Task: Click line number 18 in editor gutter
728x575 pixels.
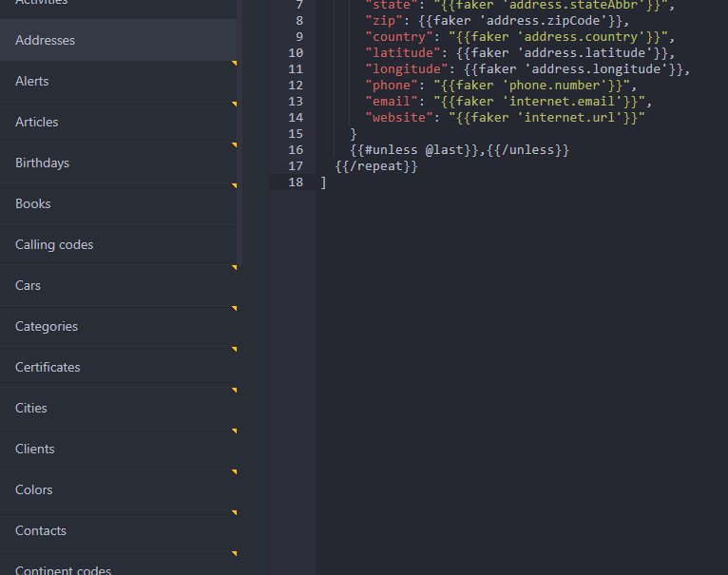Action: tap(296, 182)
